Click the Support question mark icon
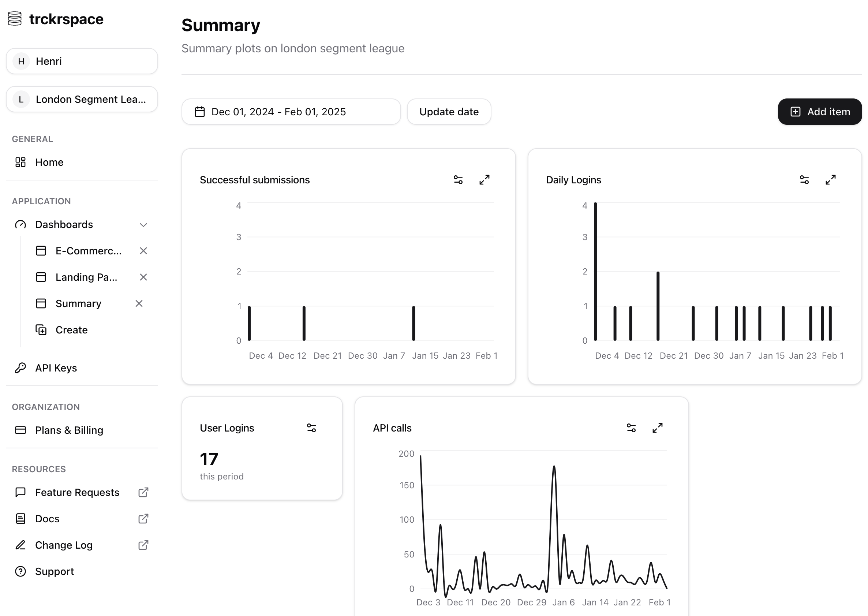 tap(20, 571)
